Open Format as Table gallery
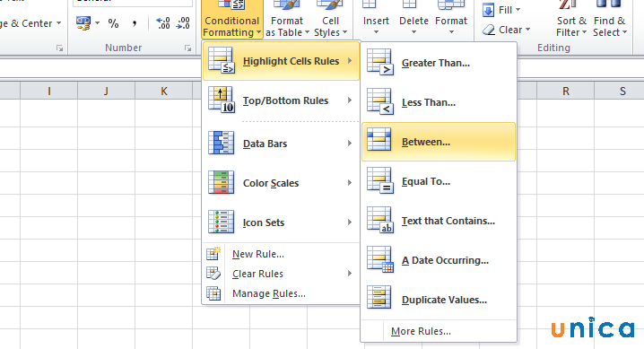The width and height of the screenshot is (644, 349). click(287, 20)
